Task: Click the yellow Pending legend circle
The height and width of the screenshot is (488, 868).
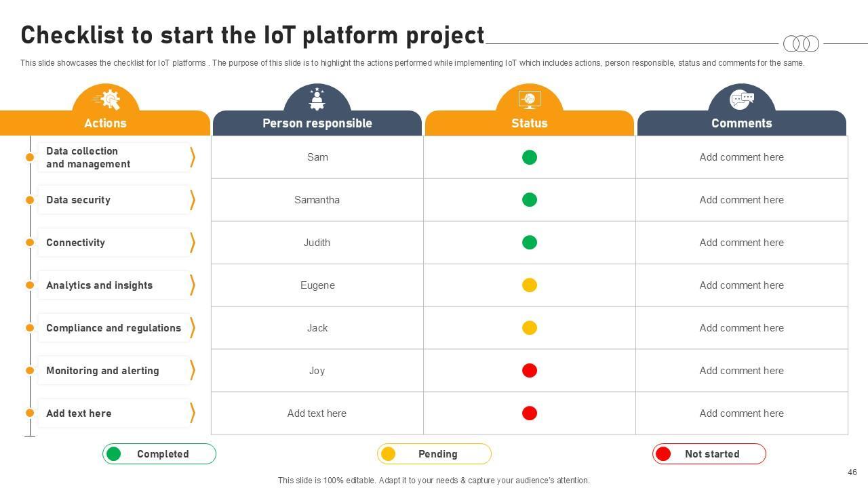Action: [388, 454]
